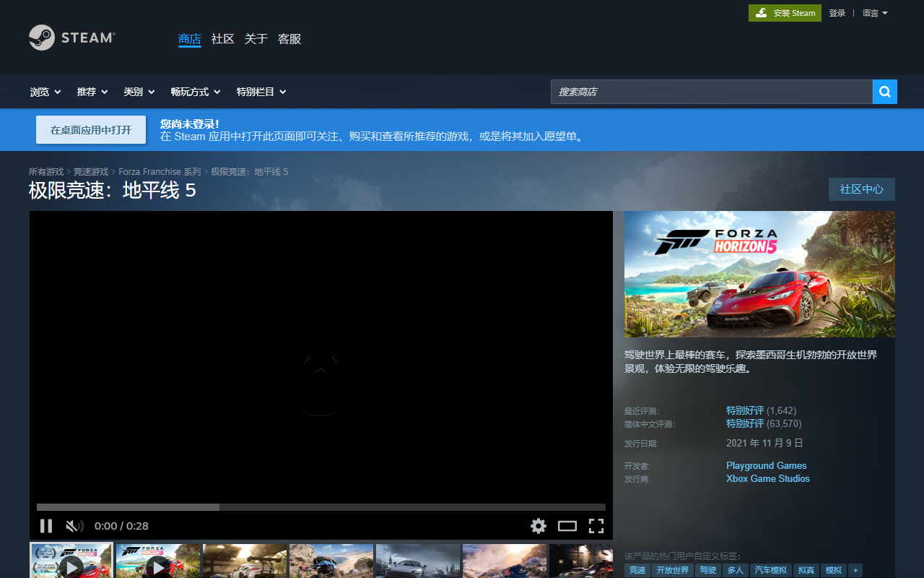Image resolution: width=924 pixels, height=578 pixels.
Task: Select the first trailer thumbnail
Action: pyautogui.click(x=71, y=561)
